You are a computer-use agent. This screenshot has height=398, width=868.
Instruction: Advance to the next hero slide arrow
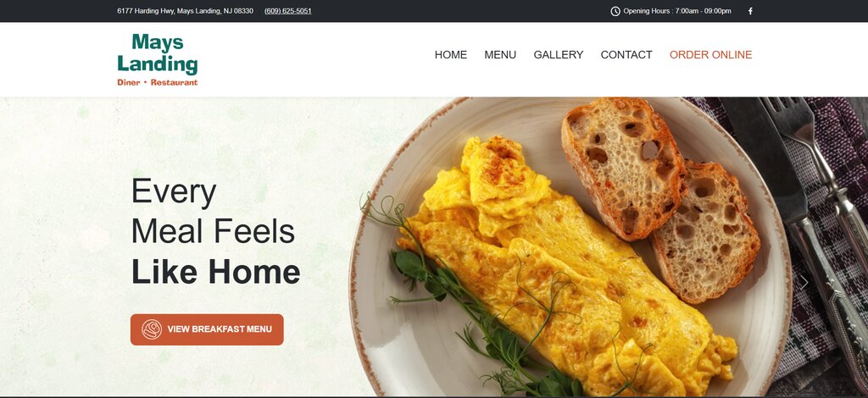(x=804, y=282)
